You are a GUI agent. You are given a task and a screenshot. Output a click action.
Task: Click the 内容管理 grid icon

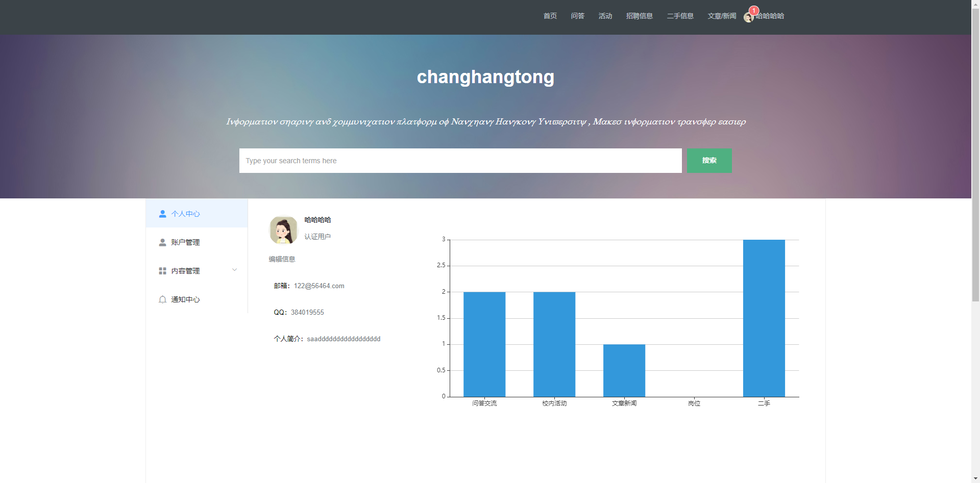click(162, 271)
